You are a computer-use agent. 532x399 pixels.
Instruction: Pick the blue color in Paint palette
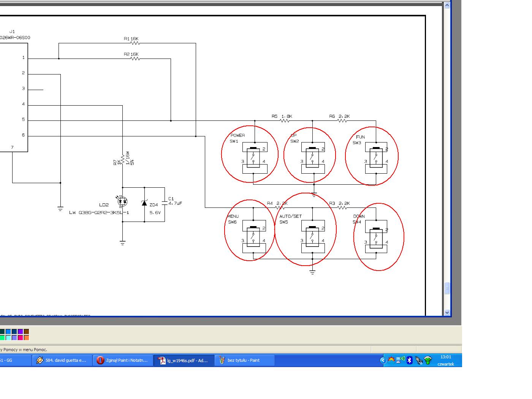click(x=8, y=332)
